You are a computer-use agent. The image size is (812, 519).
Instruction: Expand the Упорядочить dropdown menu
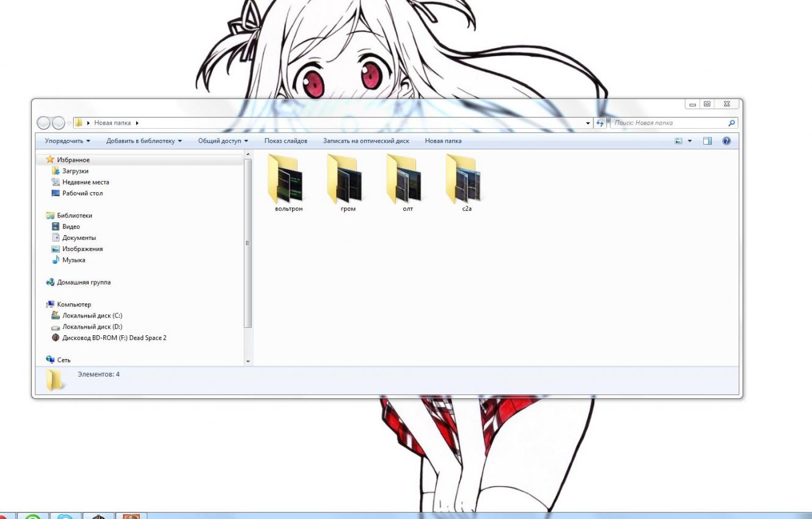coord(67,141)
